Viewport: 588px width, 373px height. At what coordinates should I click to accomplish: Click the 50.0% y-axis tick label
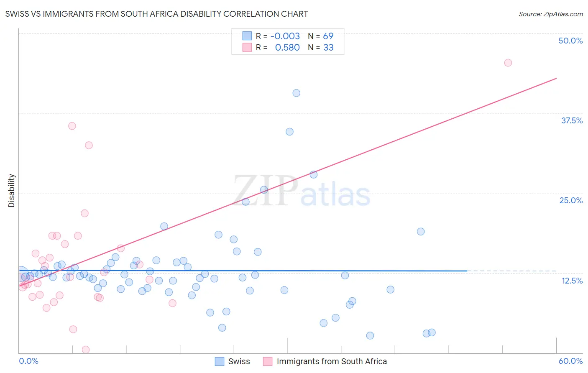pyautogui.click(x=570, y=41)
